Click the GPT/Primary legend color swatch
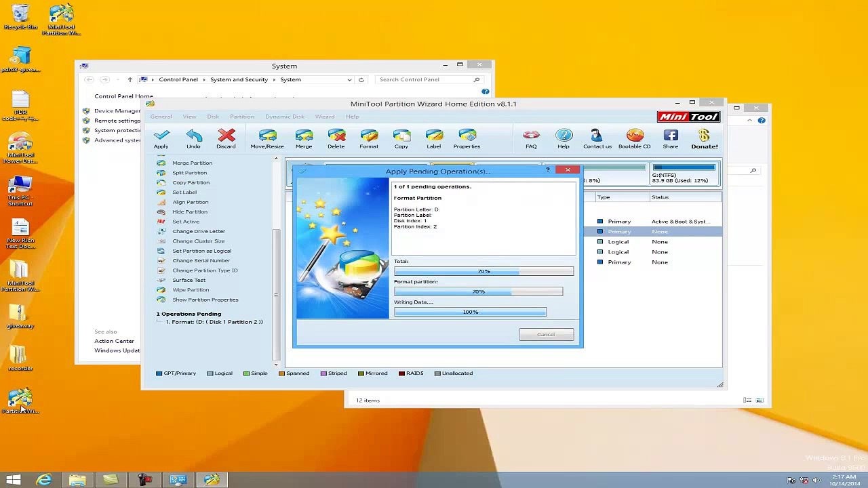This screenshot has height=488, width=868. 159,373
